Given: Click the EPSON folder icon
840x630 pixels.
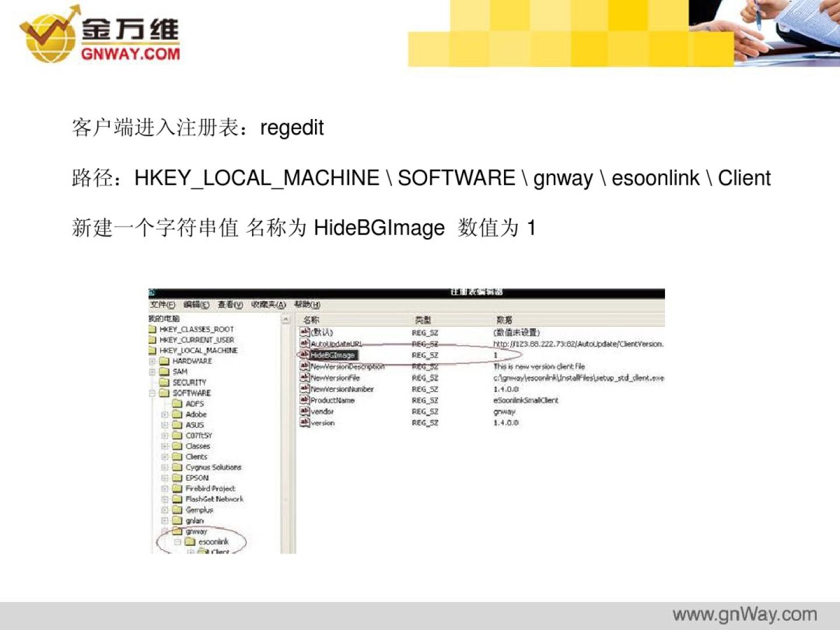Looking at the screenshot, I should (177, 478).
